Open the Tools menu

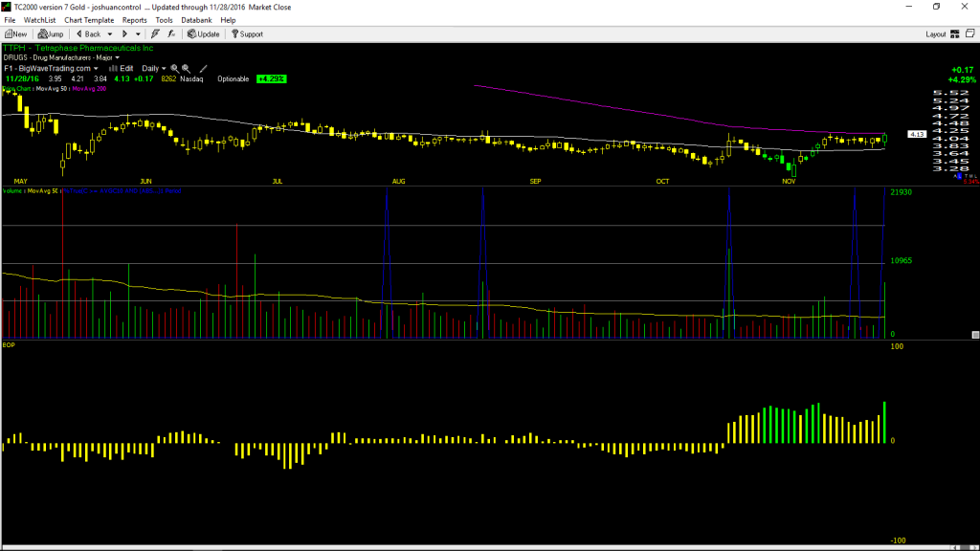pyautogui.click(x=164, y=20)
